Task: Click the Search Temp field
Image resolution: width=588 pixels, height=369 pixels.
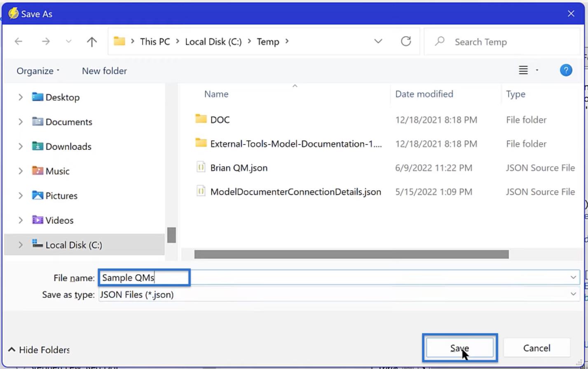Action: 502,42
